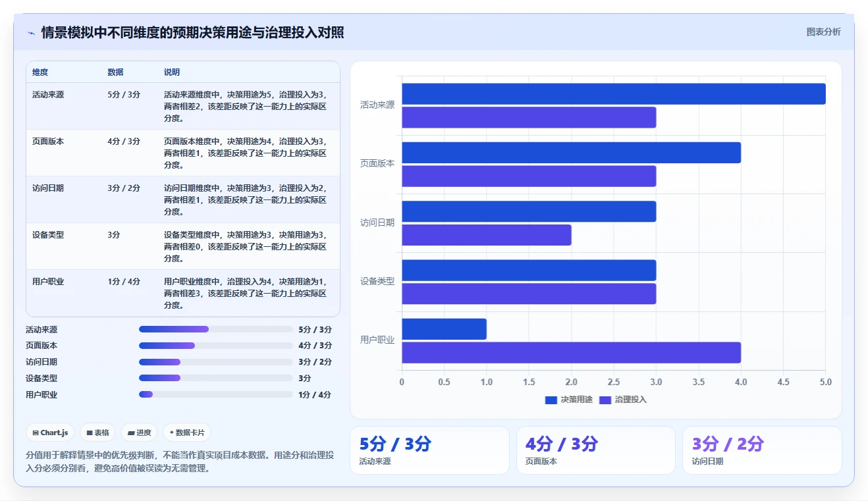
Task: Toggle the 决策用途 legend entry
Action: [x=569, y=400]
